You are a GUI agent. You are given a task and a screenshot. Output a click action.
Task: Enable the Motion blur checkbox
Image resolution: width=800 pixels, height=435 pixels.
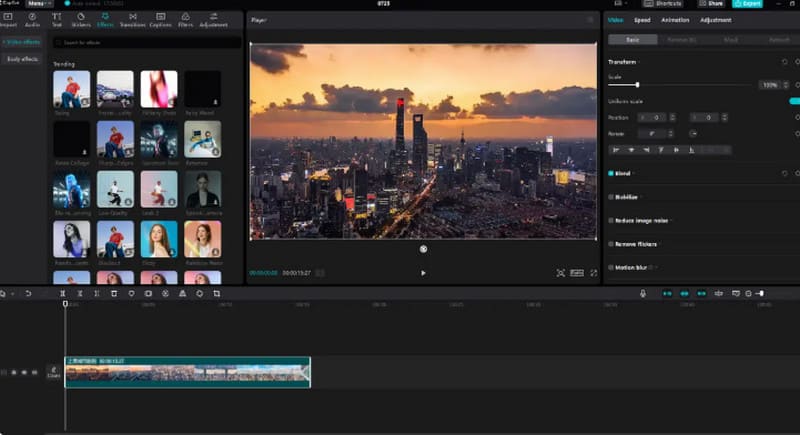[611, 267]
